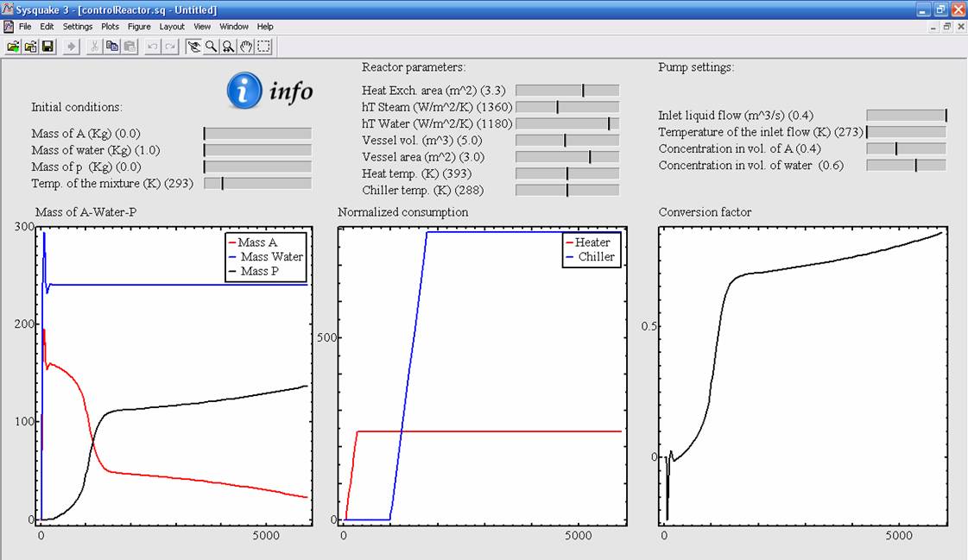The image size is (968, 560).
Task: Click the Chiller temp. slider
Action: 567,191
